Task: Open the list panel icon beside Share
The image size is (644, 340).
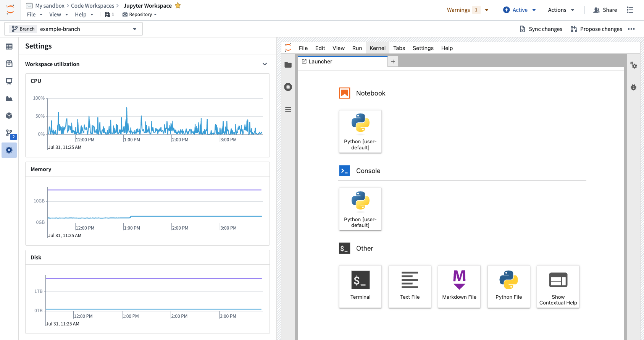Action: (630, 10)
